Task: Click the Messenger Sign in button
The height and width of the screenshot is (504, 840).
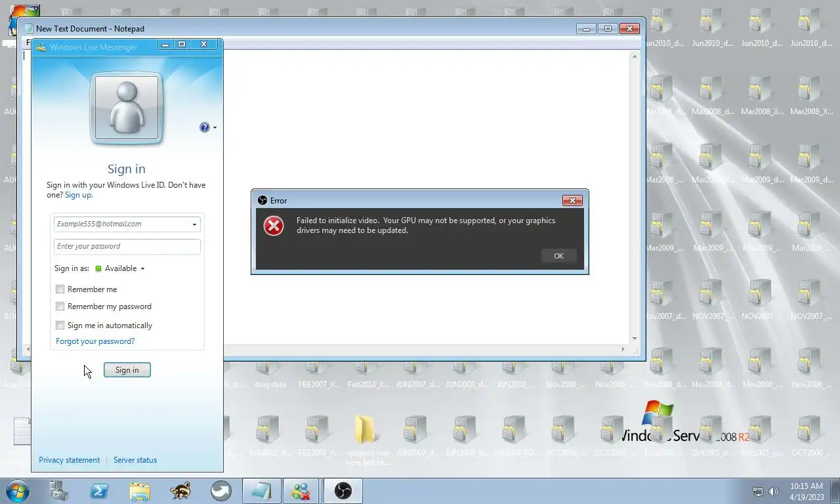Action: pos(127,370)
